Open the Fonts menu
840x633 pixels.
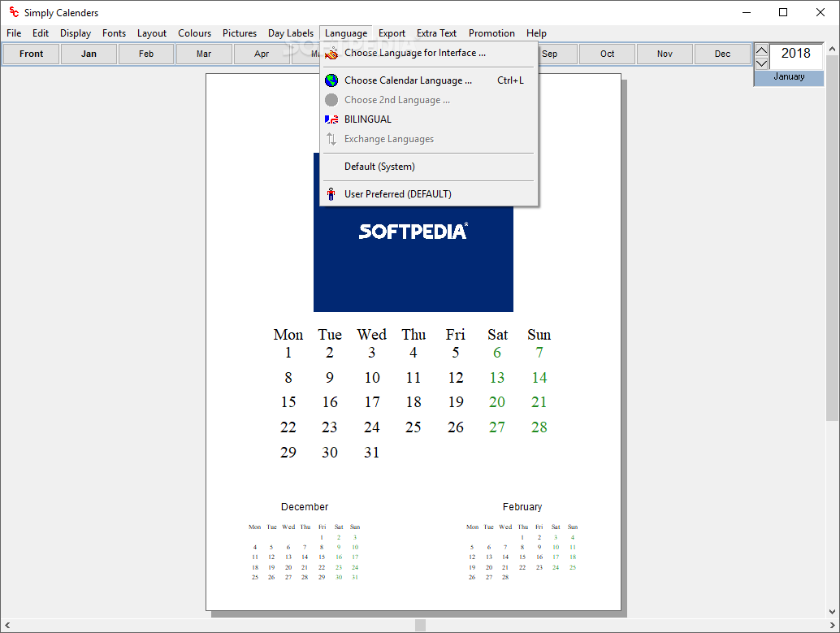coord(114,33)
